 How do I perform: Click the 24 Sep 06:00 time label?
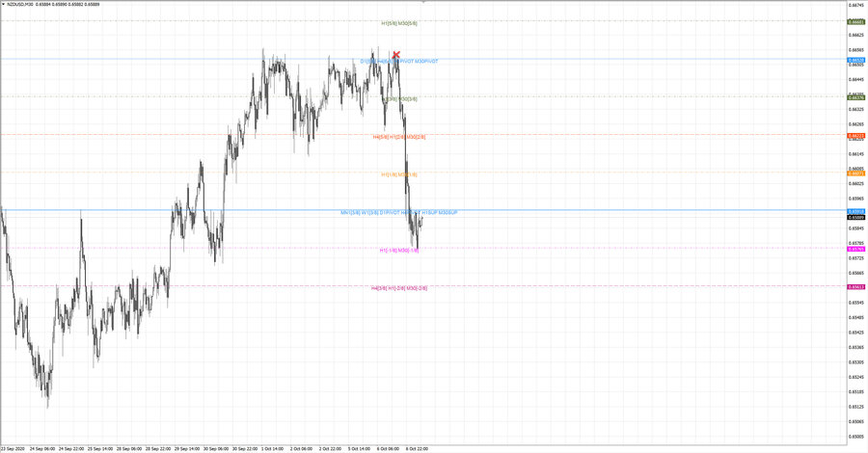click(x=42, y=448)
